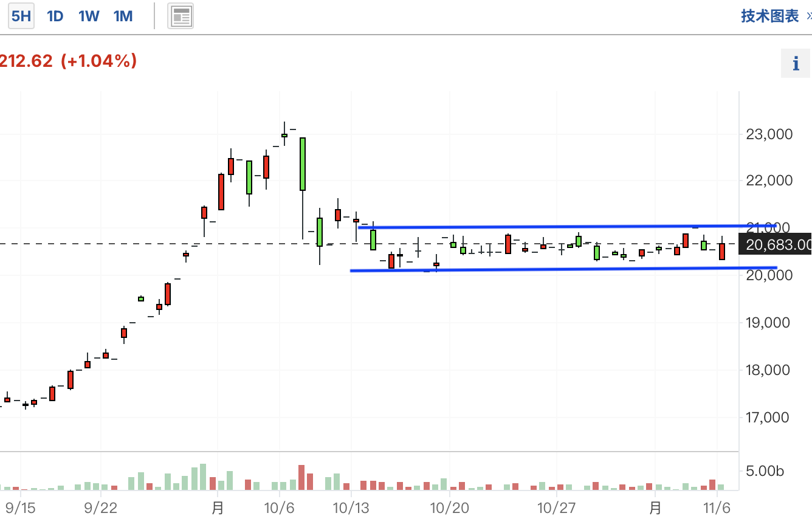
Task: Click the tall green candle after 10/6
Action: click(303, 164)
